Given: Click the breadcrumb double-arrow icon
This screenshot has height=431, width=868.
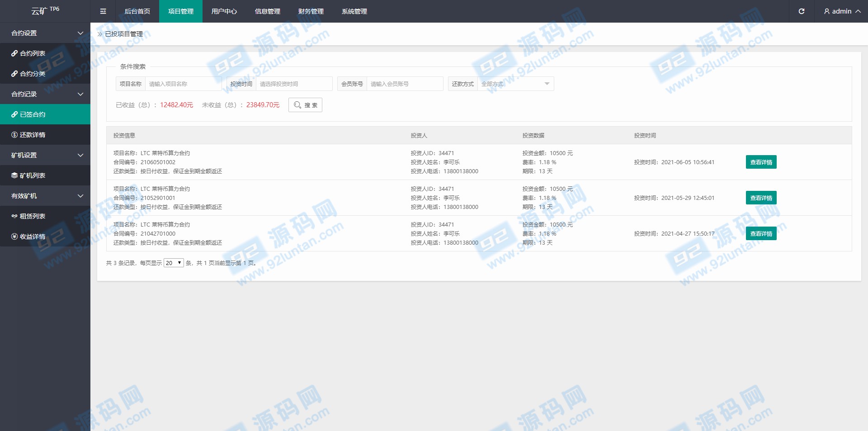Looking at the screenshot, I should coord(99,34).
